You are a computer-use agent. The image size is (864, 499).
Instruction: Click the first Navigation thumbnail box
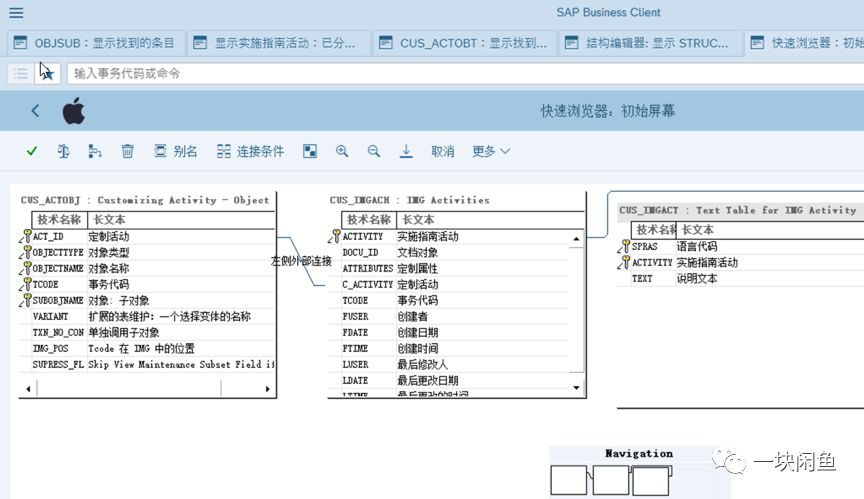coord(569,480)
